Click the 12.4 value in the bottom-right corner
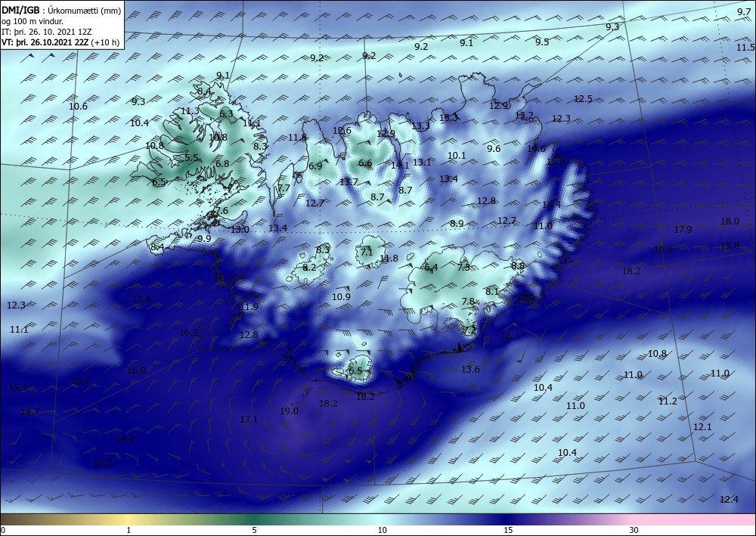The width and height of the screenshot is (756, 536). [729, 500]
